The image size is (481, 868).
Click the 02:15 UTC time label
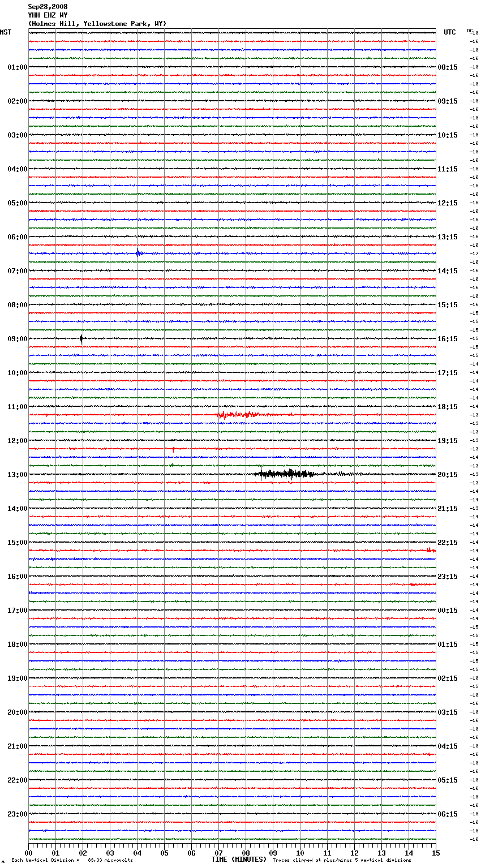point(448,678)
